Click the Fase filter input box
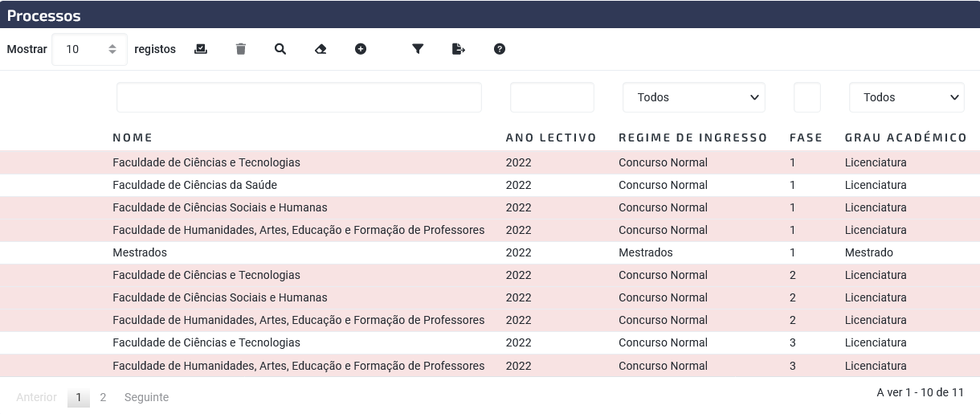Screen dimensions: 980x414 (x=807, y=97)
